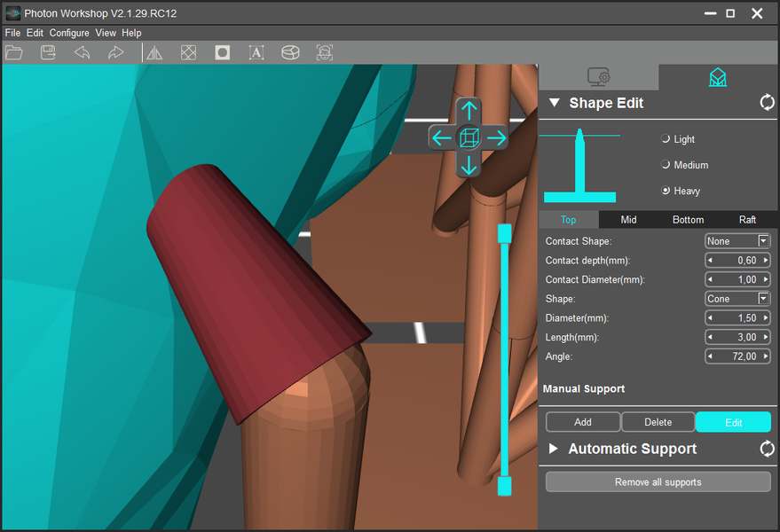Redo action with right arrow icon

(x=115, y=52)
